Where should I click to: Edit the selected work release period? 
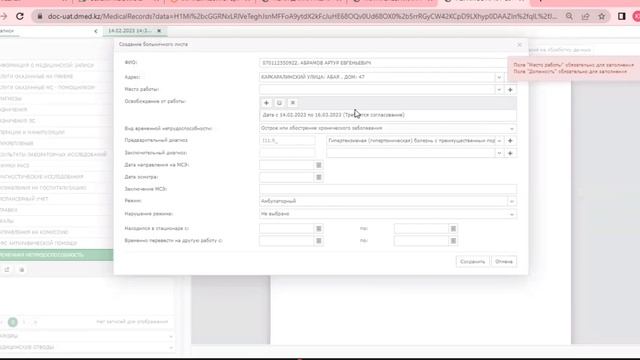[279, 103]
